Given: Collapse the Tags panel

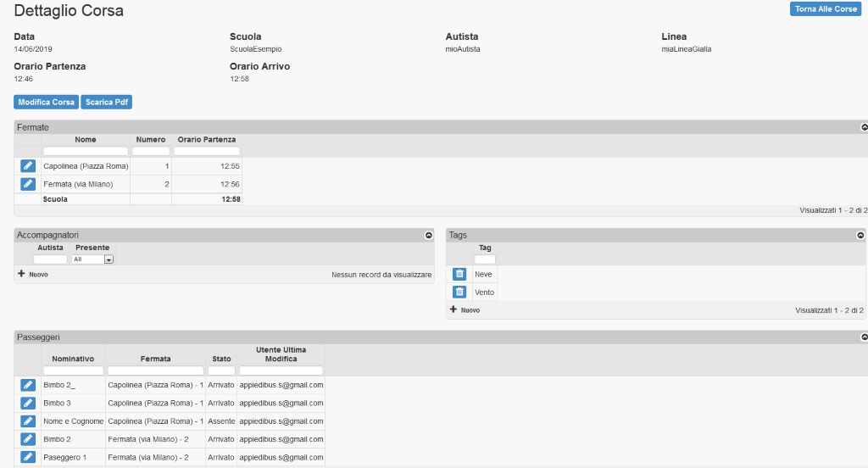Looking at the screenshot, I should pyautogui.click(x=860, y=235).
